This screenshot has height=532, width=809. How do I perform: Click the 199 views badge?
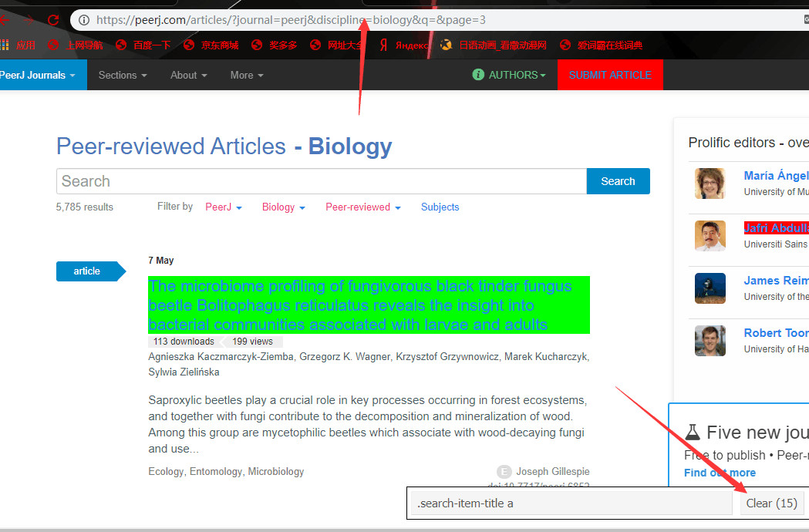coord(252,341)
